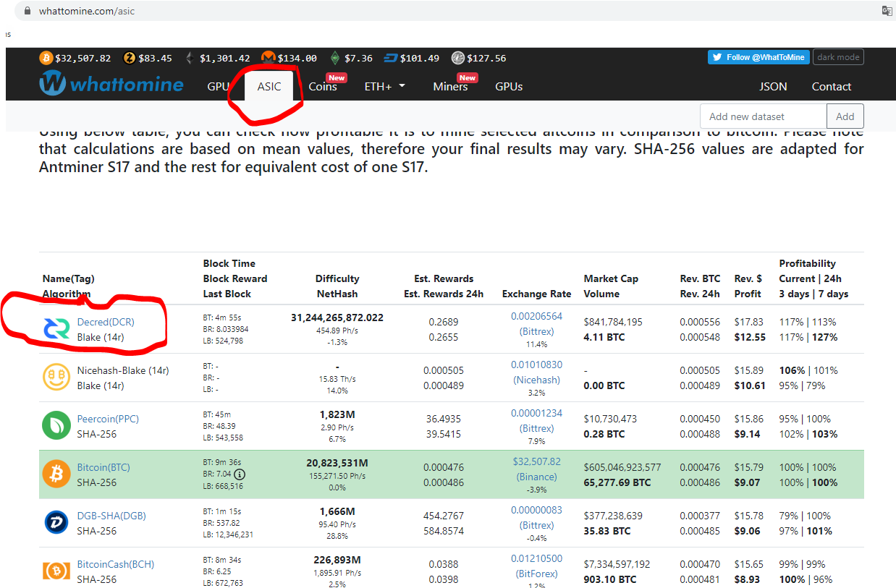
Task: Click the Add dataset button
Action: pos(845,116)
